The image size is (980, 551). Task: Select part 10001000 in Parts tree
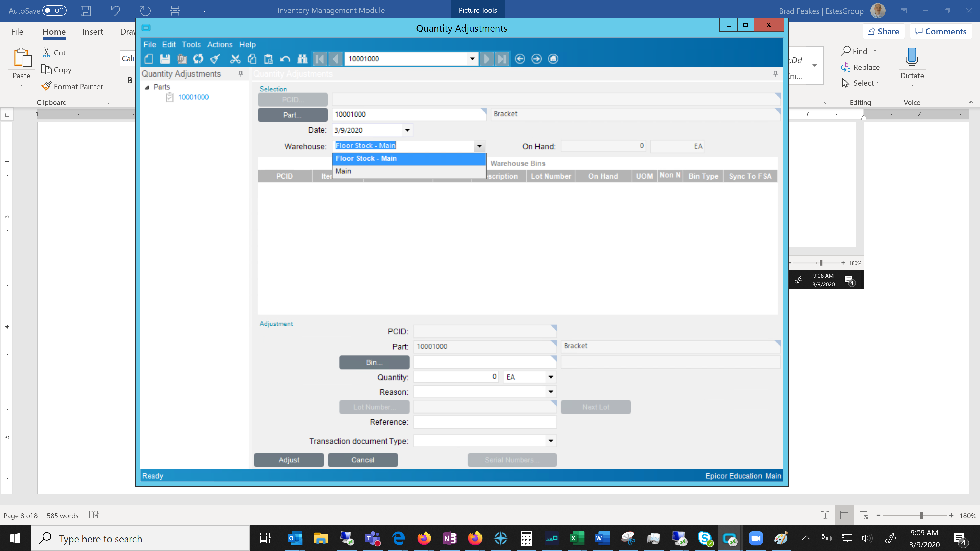193,97
